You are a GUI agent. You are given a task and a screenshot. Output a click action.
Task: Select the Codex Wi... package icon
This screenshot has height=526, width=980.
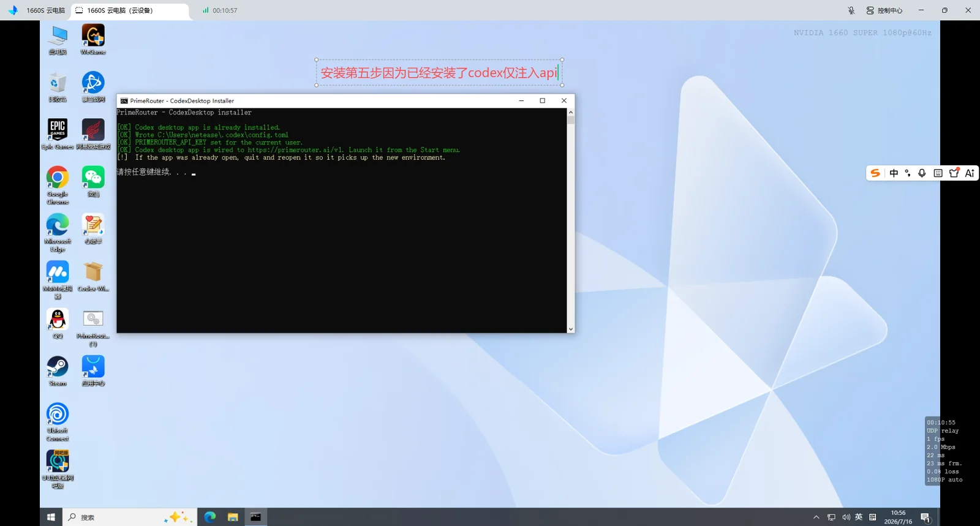coord(93,276)
